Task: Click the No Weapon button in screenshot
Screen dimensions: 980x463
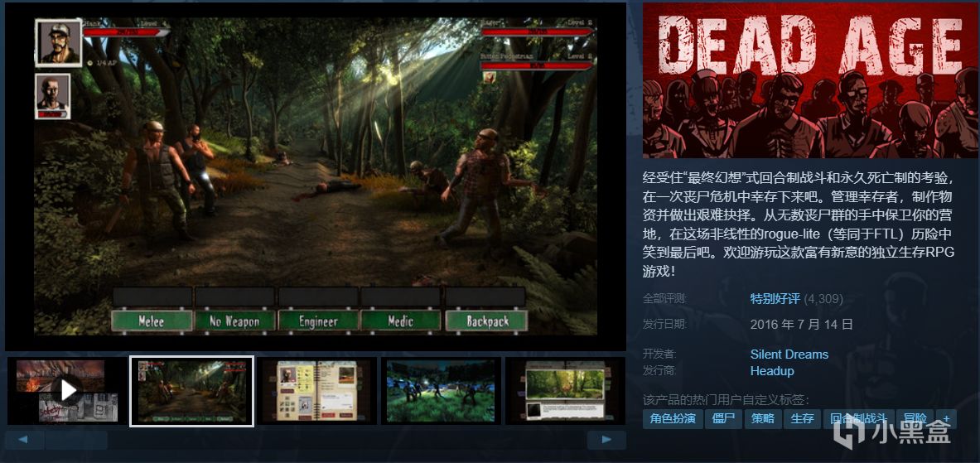Action: pyautogui.click(x=235, y=321)
